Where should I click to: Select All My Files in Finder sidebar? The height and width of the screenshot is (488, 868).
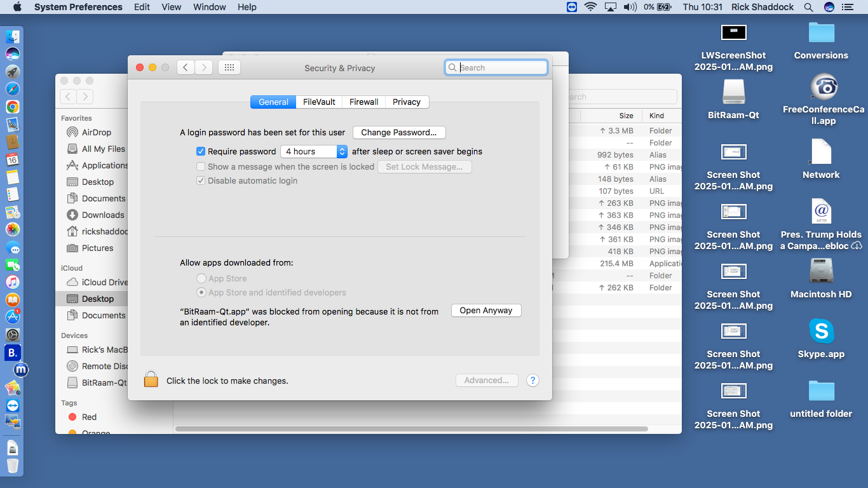coord(97,149)
